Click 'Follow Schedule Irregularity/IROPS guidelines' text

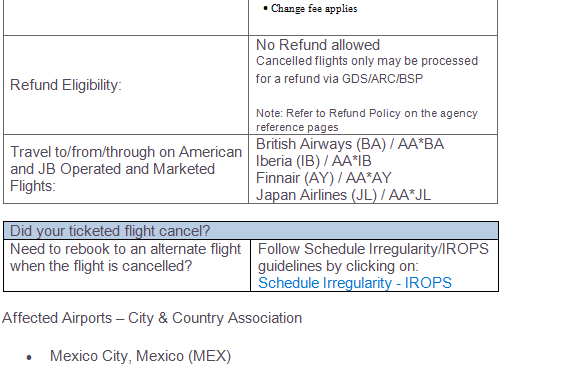[x=373, y=258]
